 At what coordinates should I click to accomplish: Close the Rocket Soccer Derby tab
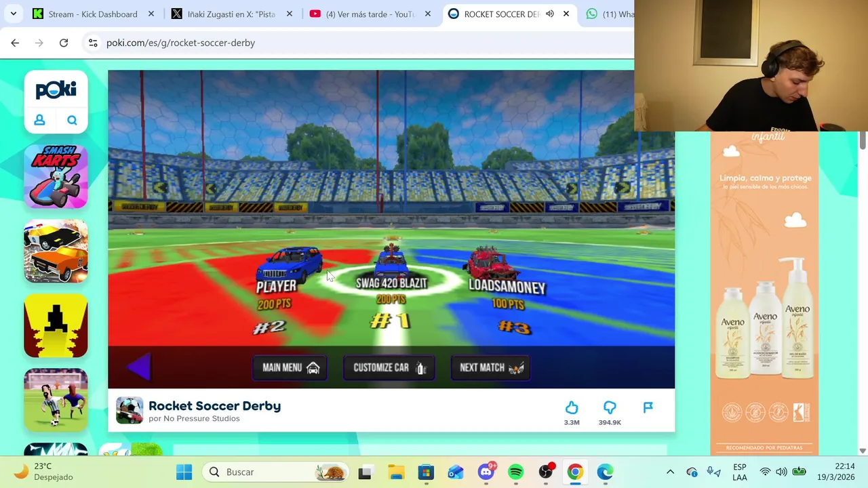tap(566, 14)
